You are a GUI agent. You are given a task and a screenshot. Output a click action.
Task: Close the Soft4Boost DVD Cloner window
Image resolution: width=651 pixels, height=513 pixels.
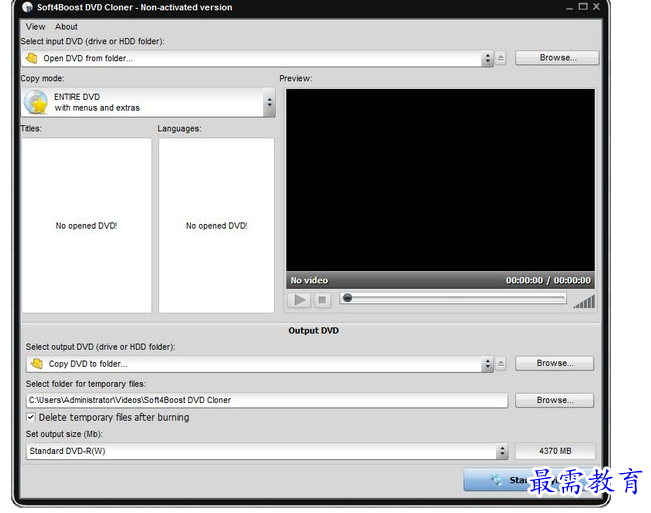(596, 6)
